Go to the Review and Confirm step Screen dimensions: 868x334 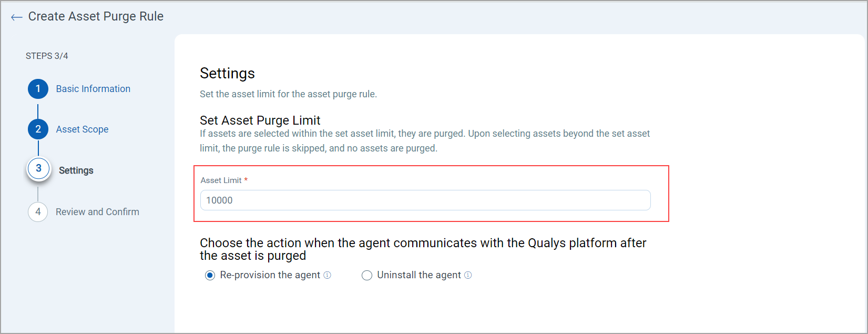click(x=97, y=211)
